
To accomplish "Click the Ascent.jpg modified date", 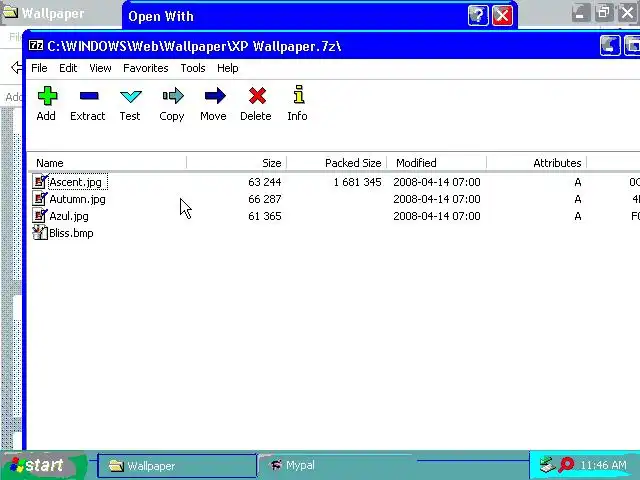I will [x=437, y=182].
